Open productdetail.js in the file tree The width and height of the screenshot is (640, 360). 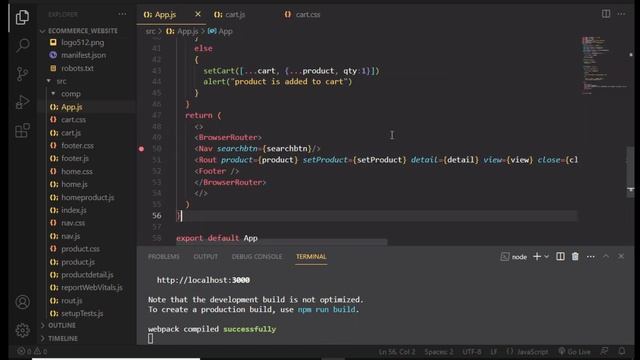(x=87, y=275)
